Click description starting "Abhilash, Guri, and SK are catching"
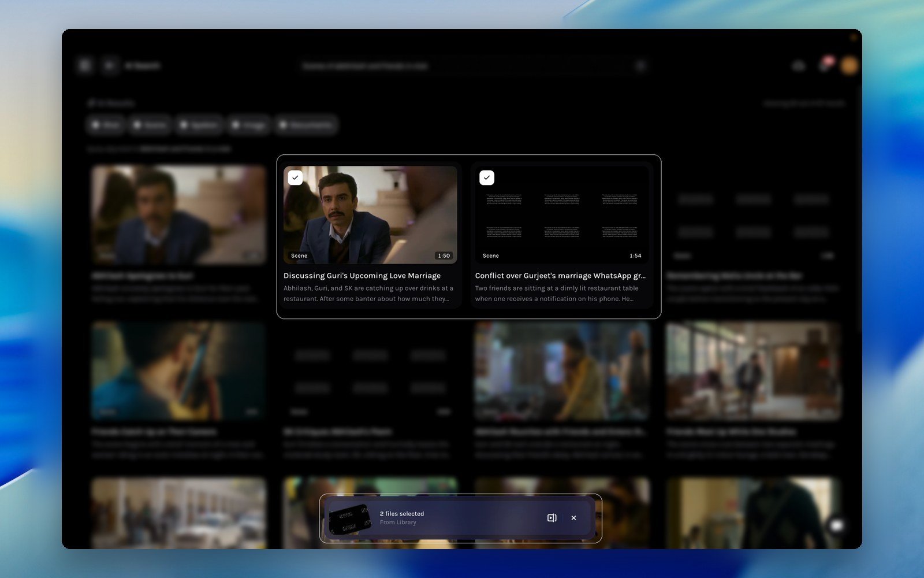924x578 pixels. (x=368, y=294)
